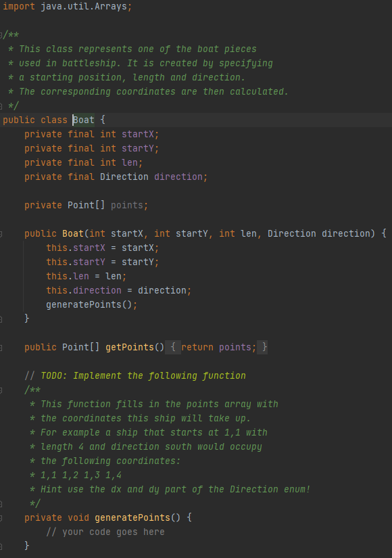Fold the generatePoints method via gutter marker
The height and width of the screenshot is (558, 392).
tap(1, 518)
